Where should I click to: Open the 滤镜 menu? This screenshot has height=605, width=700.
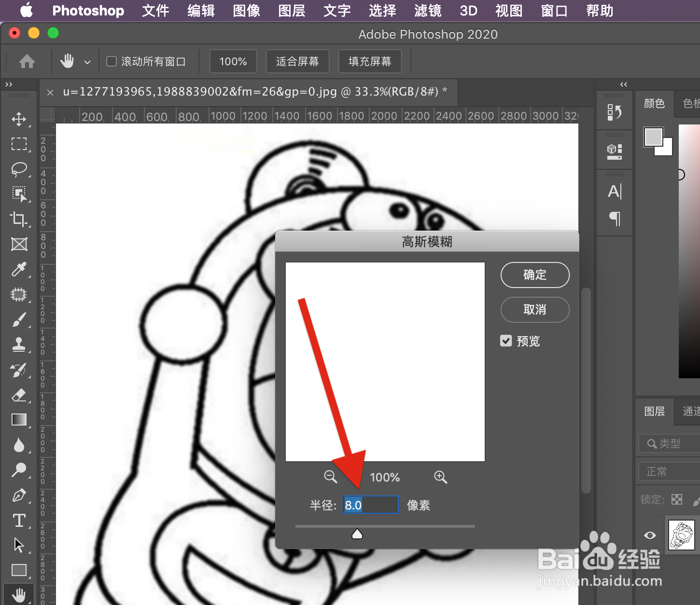pos(428,11)
